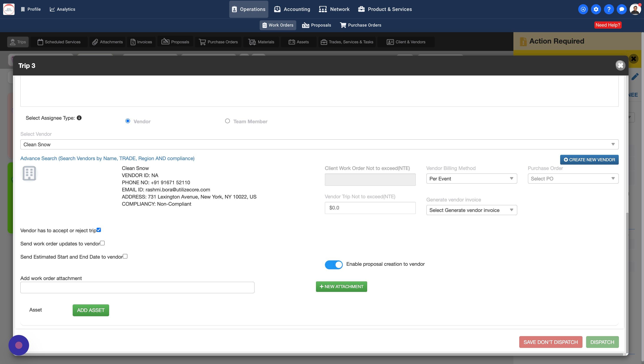Screen dimensions: 644x364
Task: Uncheck Vendor has to accept or reject trip
Action: [x=99, y=230]
